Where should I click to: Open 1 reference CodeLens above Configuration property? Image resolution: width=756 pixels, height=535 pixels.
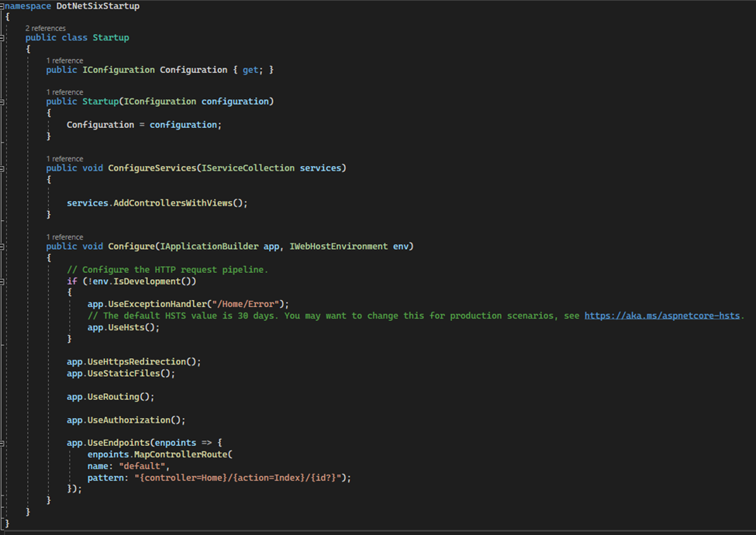64,60
